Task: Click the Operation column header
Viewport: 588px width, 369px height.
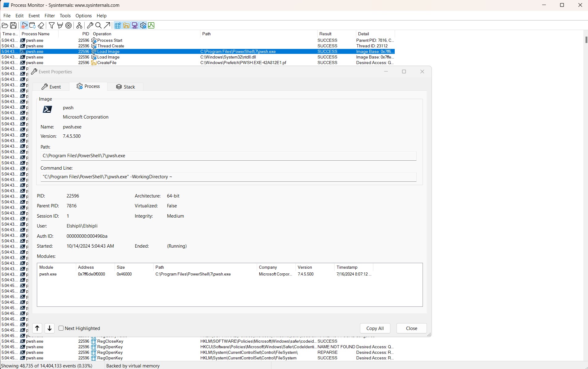Action: tap(146, 34)
